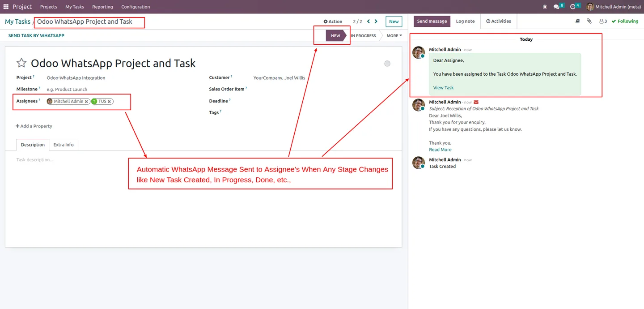The width and height of the screenshot is (644, 309).
Task: Click the debug bug icon in top bar
Action: click(x=545, y=7)
